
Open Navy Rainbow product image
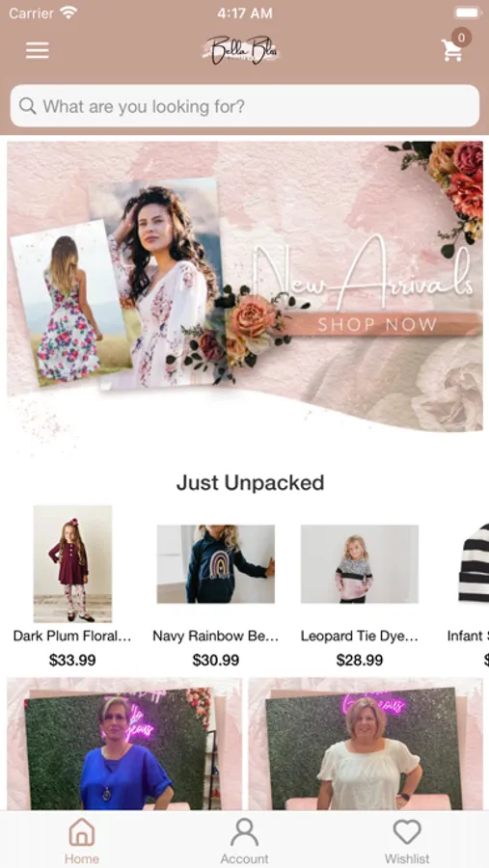pyautogui.click(x=215, y=563)
